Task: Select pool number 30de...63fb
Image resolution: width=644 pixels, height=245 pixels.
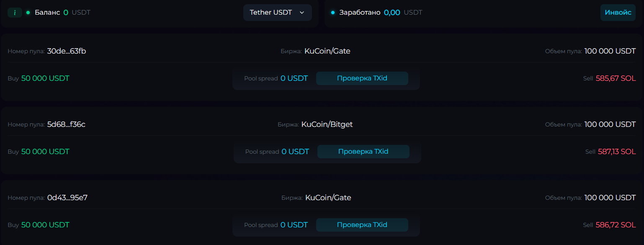Action: pyautogui.click(x=67, y=51)
